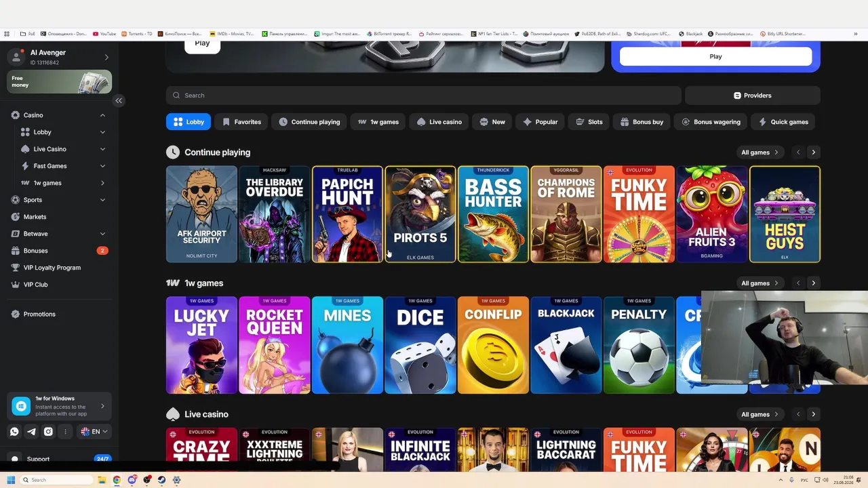This screenshot has width=868, height=488.
Task: Open the Blackjack bookmark in the bookmarks bar
Action: [690, 33]
